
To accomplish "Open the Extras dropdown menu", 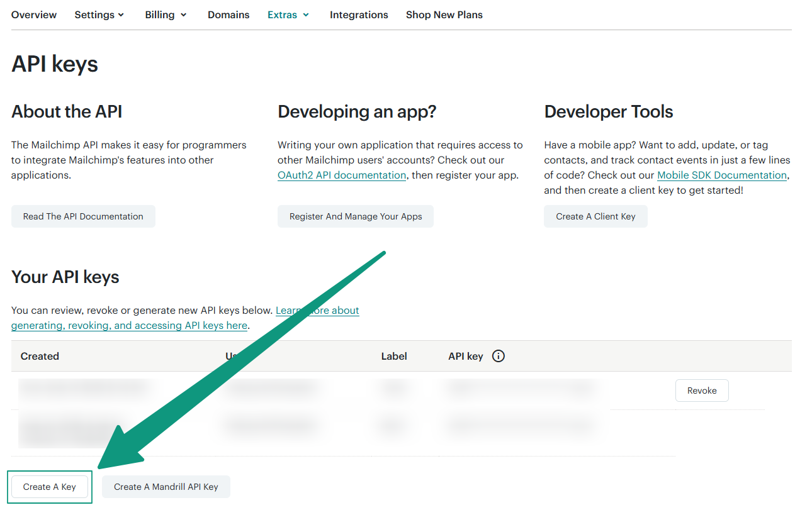I will tap(288, 14).
